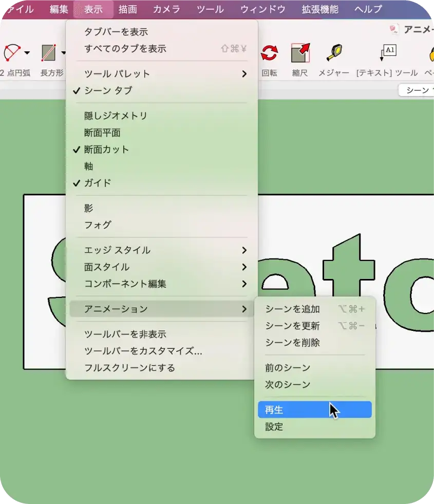Viewport: 434px width, 504px height.
Task: Choose シーンを追加 from the animation submenu
Action: 293,309
